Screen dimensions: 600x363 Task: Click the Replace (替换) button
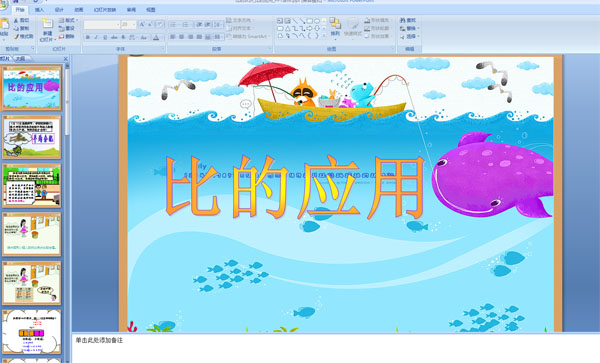tap(408, 28)
